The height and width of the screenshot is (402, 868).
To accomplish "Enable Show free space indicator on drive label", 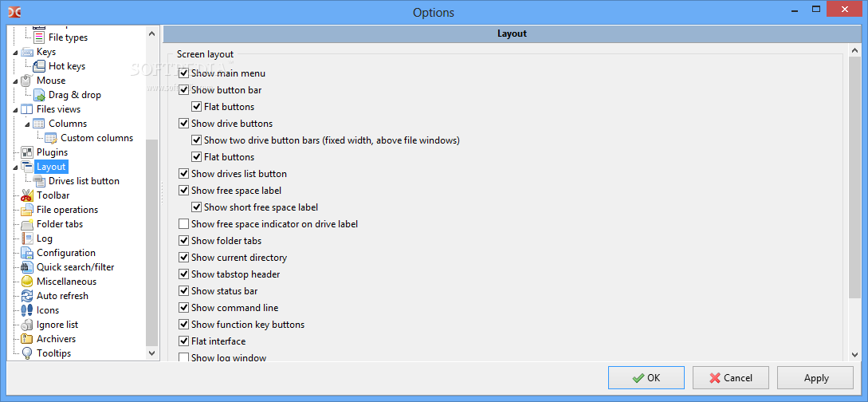I will tap(184, 224).
